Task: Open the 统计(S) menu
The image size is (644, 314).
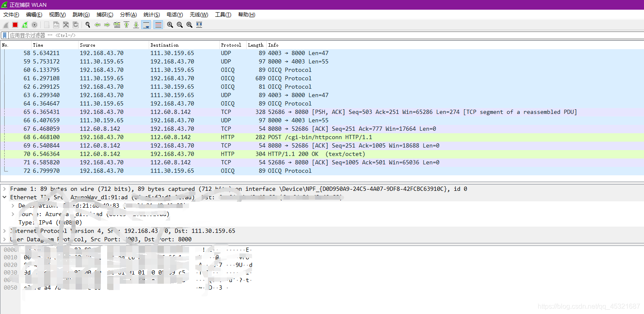Action: click(152, 15)
